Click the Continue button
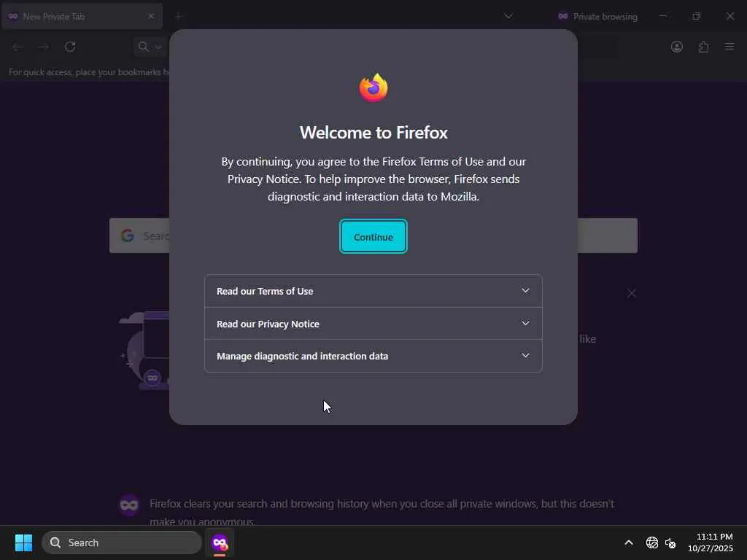Screen dimensions: 747x560 (x=373, y=237)
